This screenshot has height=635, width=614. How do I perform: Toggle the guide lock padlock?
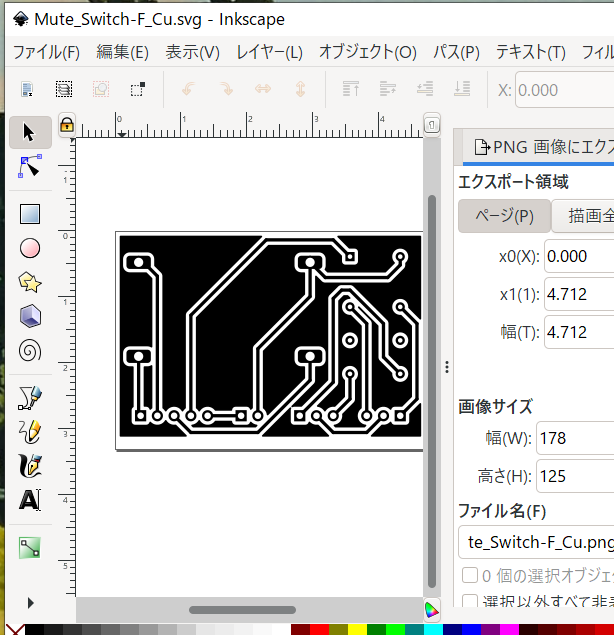67,125
